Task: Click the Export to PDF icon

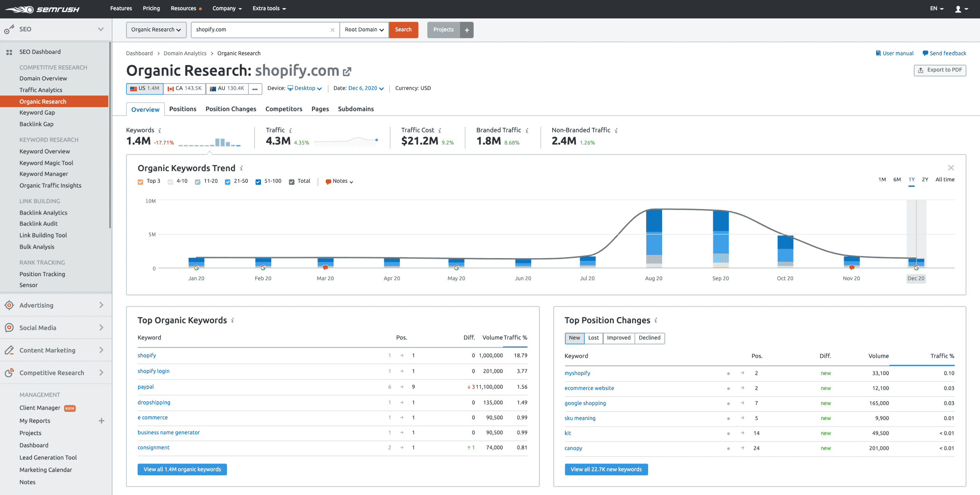Action: [920, 70]
